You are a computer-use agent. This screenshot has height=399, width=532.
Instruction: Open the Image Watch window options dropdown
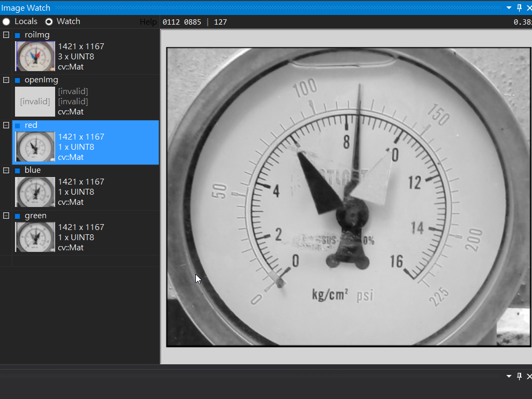(x=509, y=8)
